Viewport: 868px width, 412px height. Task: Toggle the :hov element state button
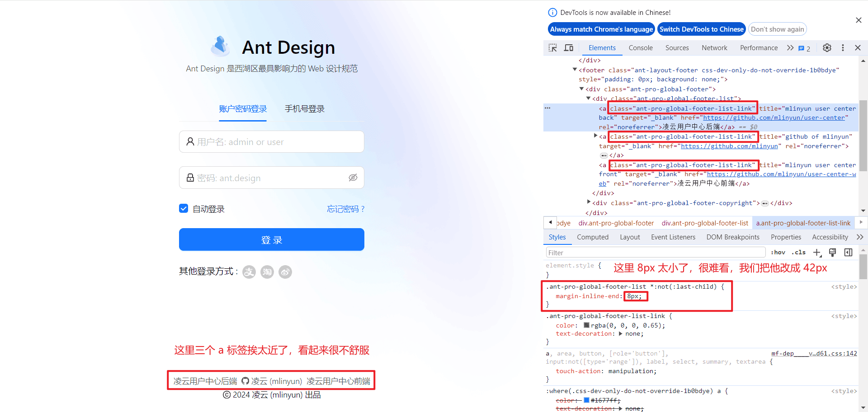pyautogui.click(x=778, y=253)
